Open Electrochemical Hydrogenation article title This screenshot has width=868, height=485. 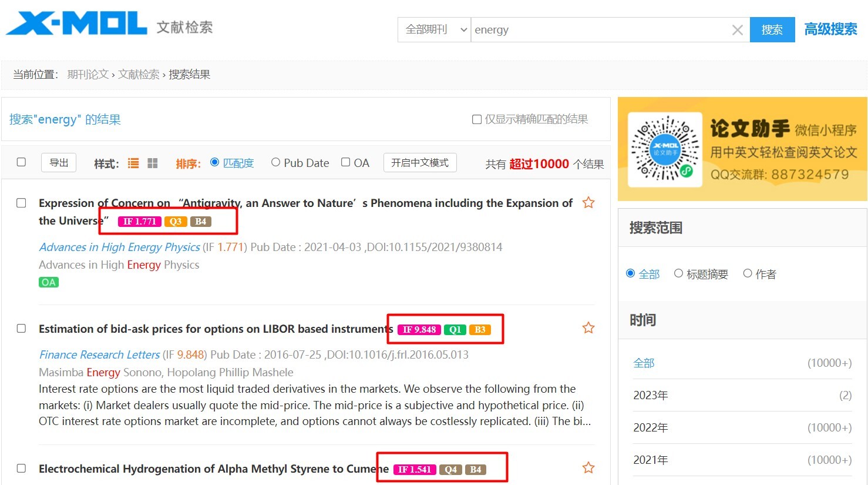(214, 469)
